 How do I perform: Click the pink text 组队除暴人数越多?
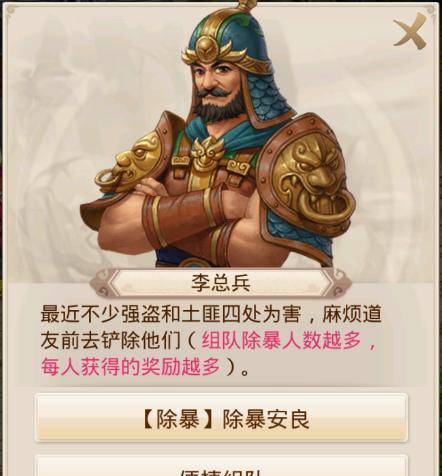pos(281,341)
